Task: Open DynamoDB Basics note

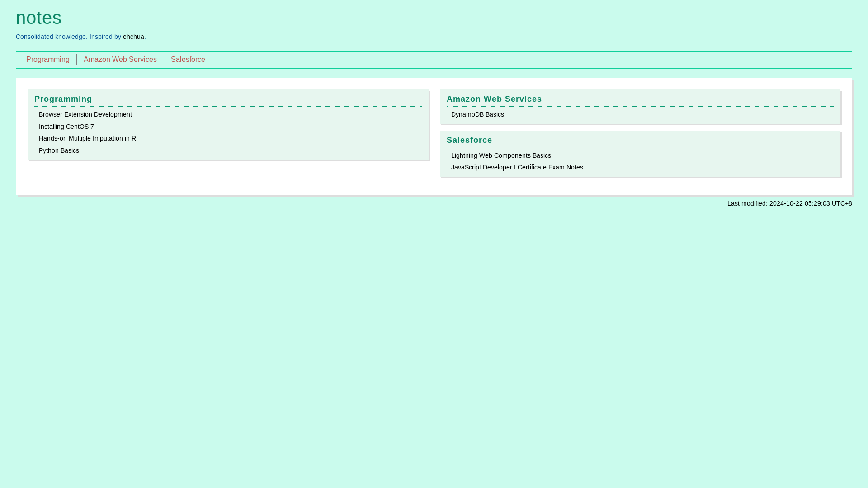Action: pyautogui.click(x=477, y=114)
